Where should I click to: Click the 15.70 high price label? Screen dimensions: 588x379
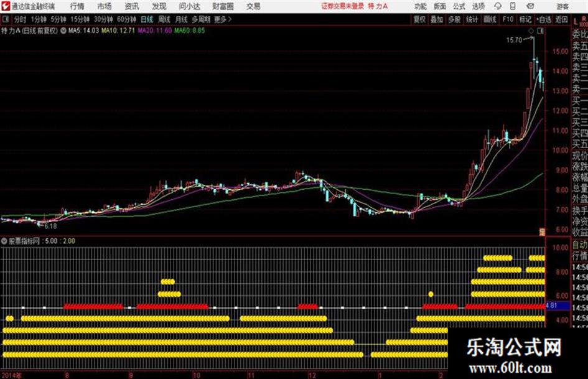[514, 40]
